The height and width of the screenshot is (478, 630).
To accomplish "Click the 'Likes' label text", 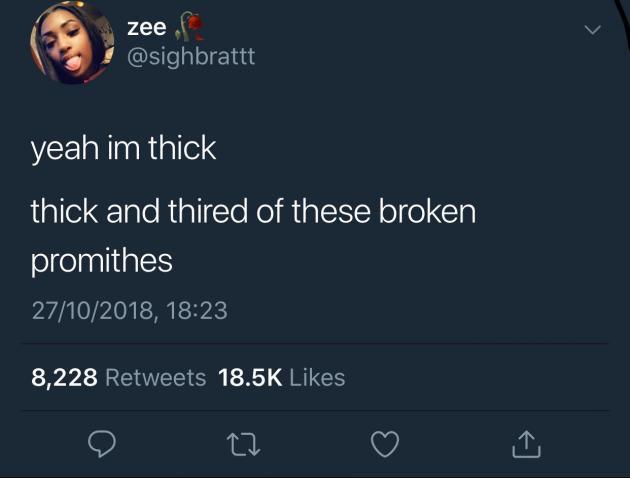I will click(x=317, y=378).
